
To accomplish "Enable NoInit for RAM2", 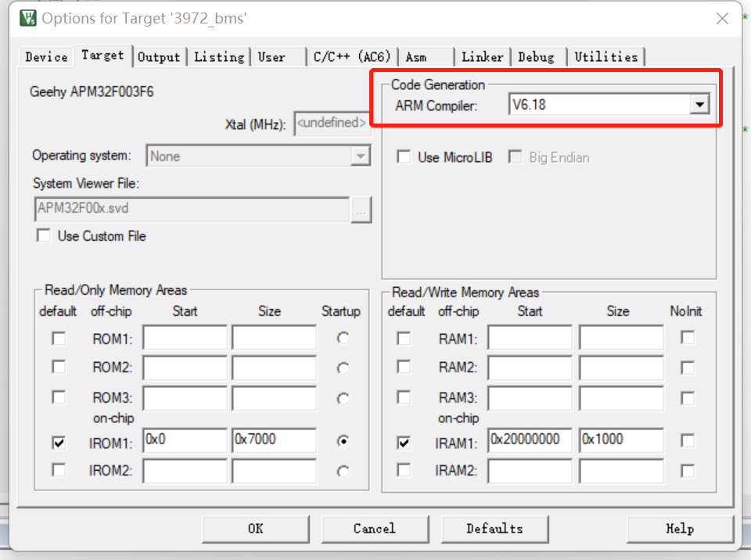I will pyautogui.click(x=688, y=368).
